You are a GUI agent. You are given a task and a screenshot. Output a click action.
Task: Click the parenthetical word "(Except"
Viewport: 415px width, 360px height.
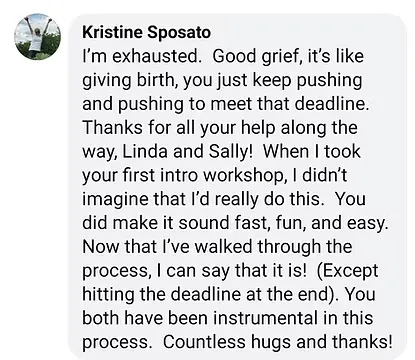[x=347, y=271]
